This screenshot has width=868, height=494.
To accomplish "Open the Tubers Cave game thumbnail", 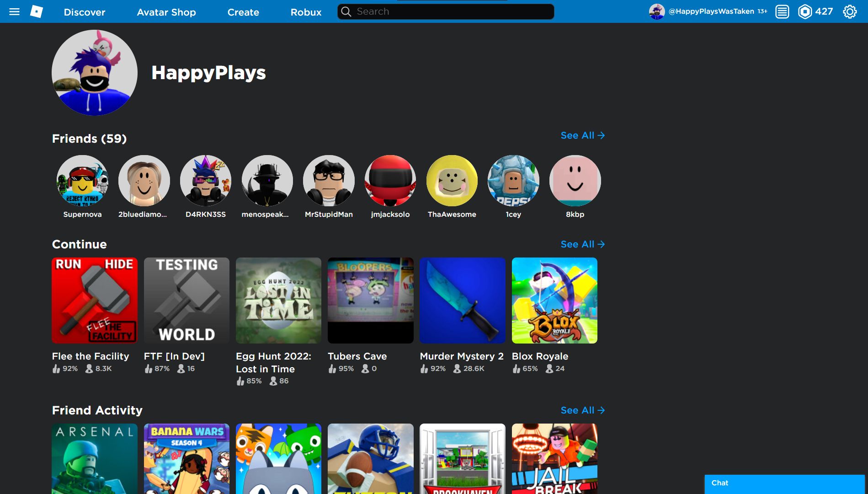I will click(x=371, y=301).
